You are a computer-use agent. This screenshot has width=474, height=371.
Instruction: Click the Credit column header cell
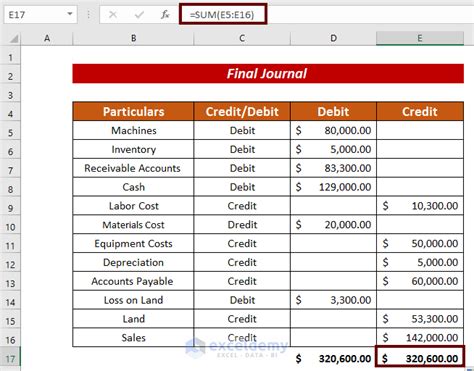pyautogui.click(x=420, y=111)
